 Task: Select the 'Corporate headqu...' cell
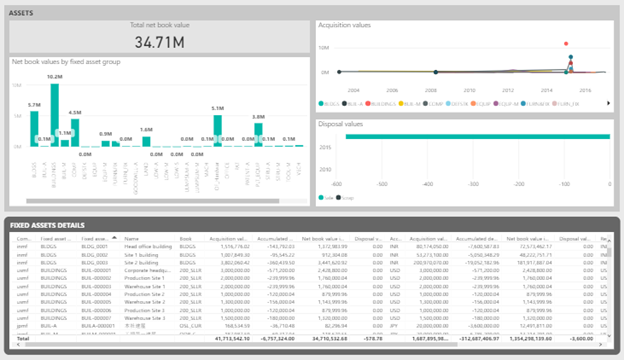pyautogui.click(x=147, y=270)
